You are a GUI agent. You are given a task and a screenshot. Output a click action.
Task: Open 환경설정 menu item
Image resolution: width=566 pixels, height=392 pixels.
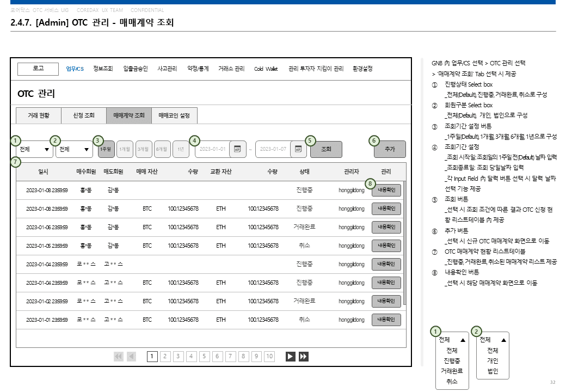click(362, 69)
